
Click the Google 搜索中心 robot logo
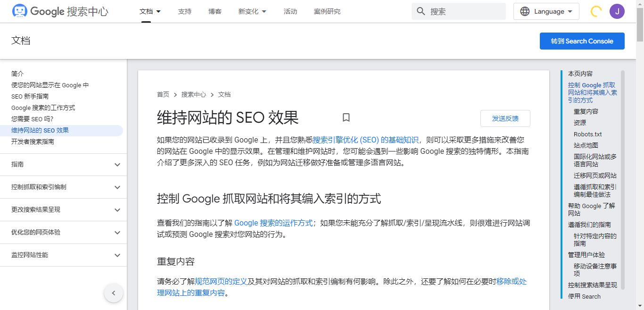click(19, 10)
